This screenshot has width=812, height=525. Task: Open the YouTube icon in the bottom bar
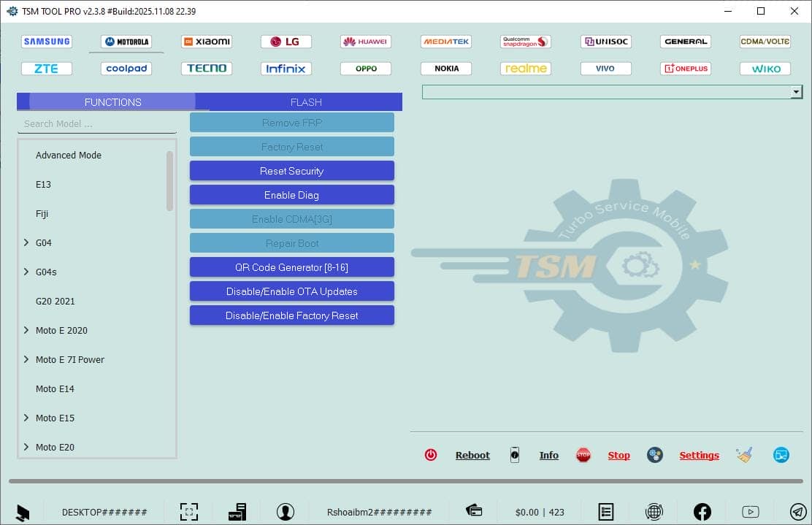point(749,511)
